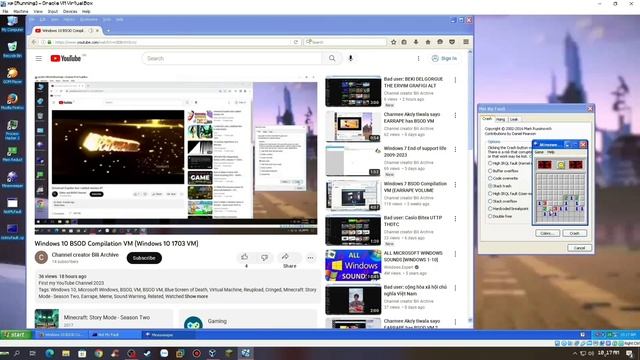640x360 pixels.
Task: Click into YouTube search field
Action: pos(233,58)
